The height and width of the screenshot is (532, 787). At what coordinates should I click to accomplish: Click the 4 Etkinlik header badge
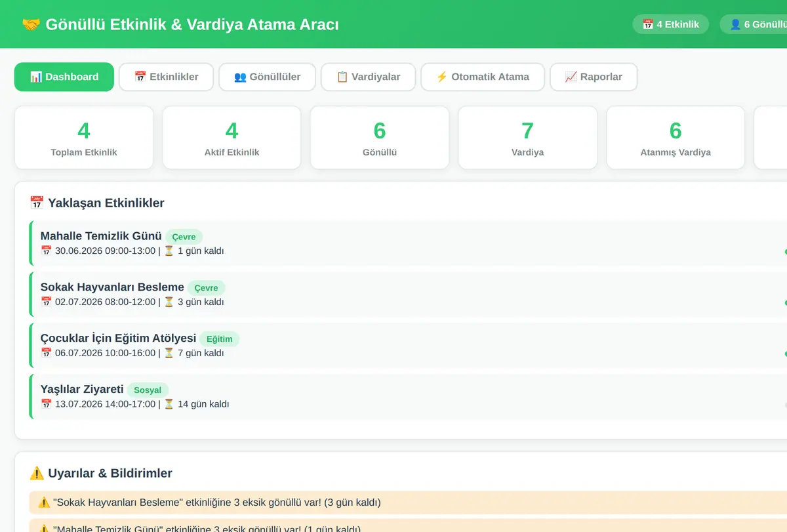pos(671,24)
